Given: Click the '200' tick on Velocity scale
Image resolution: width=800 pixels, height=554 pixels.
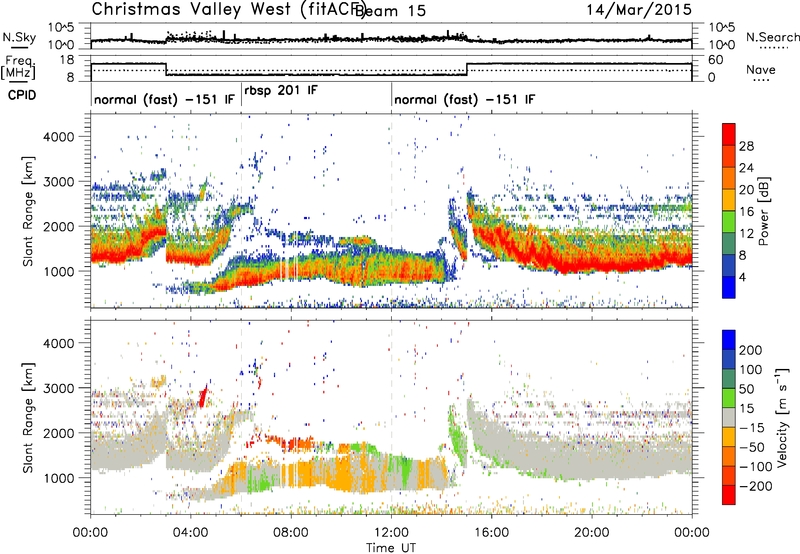Looking at the screenshot, I should point(751,350).
